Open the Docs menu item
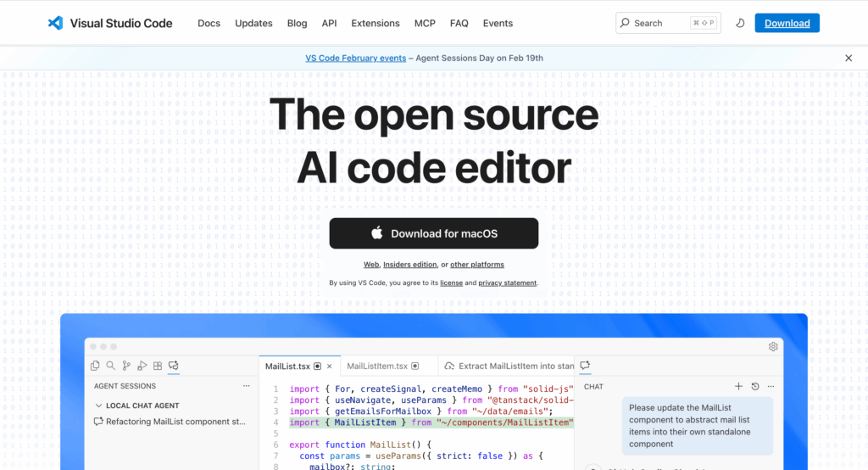This screenshot has height=470, width=868. coord(209,23)
